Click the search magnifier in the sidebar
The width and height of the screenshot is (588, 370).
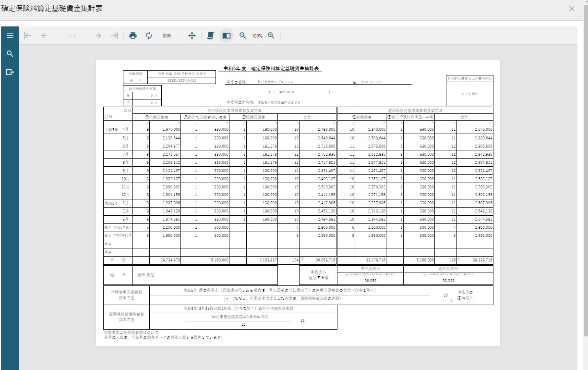click(10, 54)
